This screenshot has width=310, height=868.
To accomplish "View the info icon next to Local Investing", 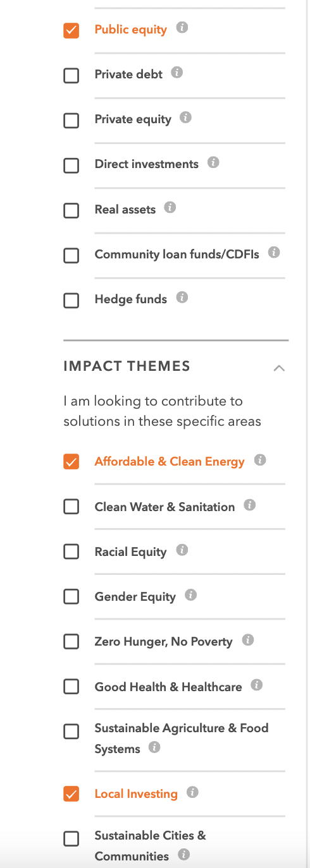I will tap(193, 792).
